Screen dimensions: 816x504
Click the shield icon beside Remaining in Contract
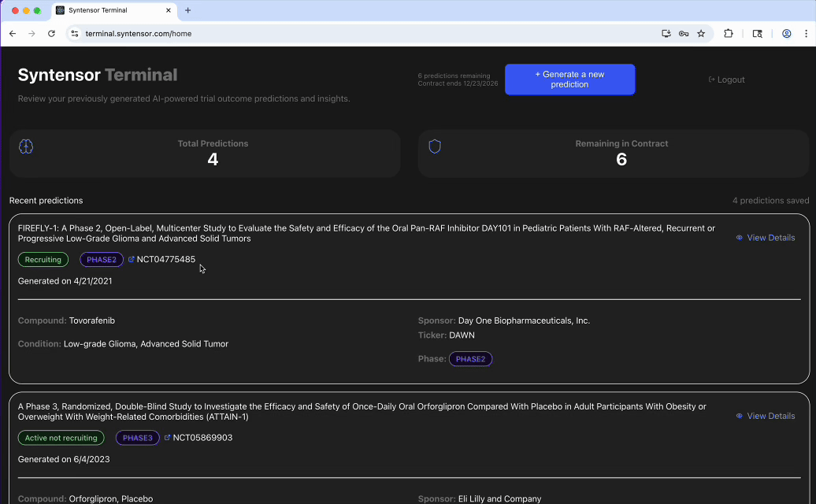coord(435,146)
